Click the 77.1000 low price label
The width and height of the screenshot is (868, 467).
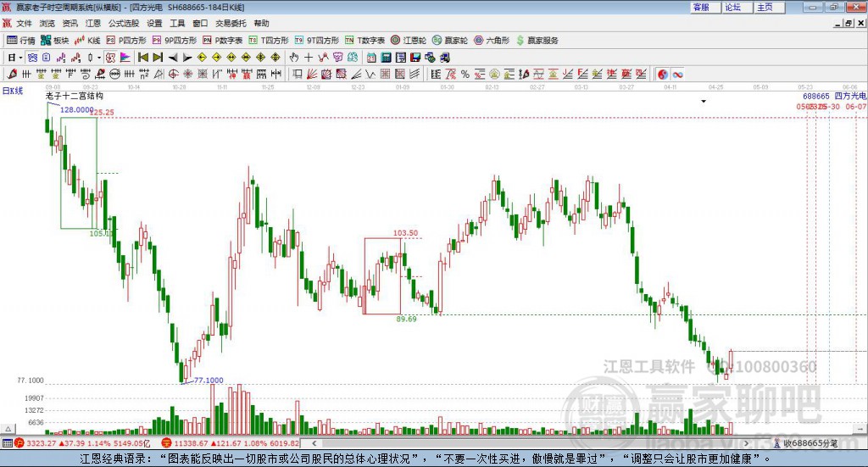pyautogui.click(x=209, y=381)
